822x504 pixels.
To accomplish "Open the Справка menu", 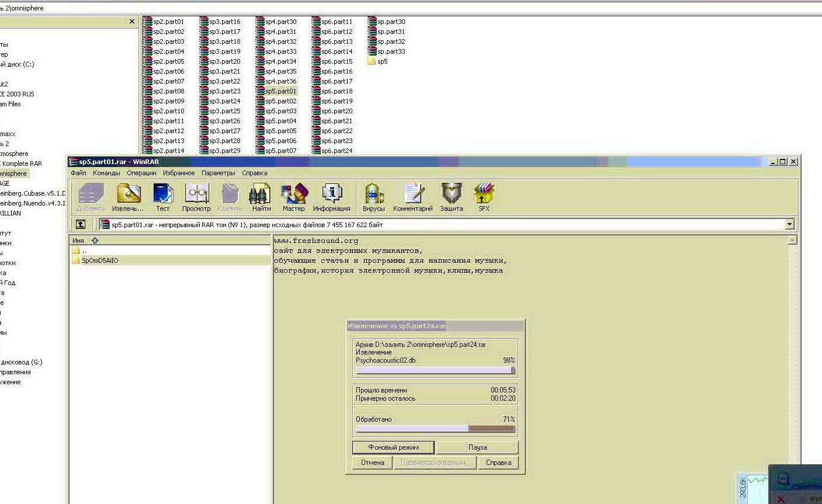I will pyautogui.click(x=254, y=173).
